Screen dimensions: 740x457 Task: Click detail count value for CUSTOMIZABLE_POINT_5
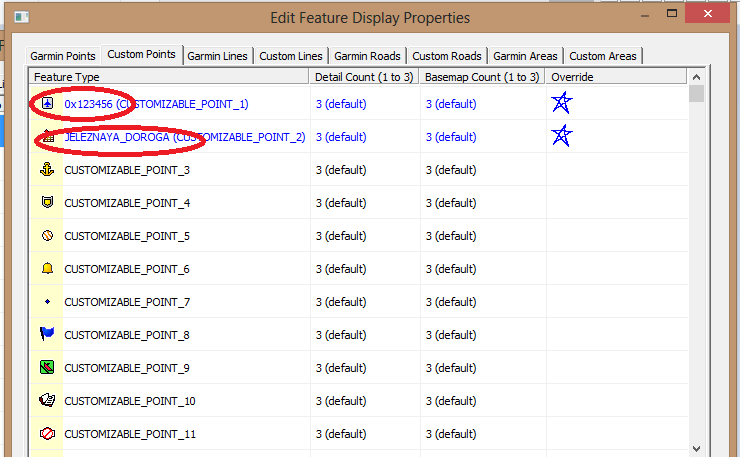pos(341,236)
